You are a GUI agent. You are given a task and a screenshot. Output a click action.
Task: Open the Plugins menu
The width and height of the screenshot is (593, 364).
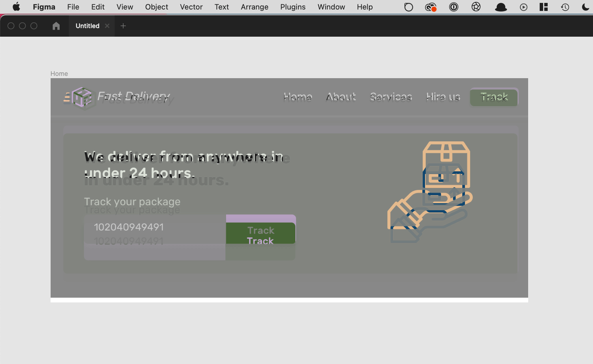(x=293, y=7)
